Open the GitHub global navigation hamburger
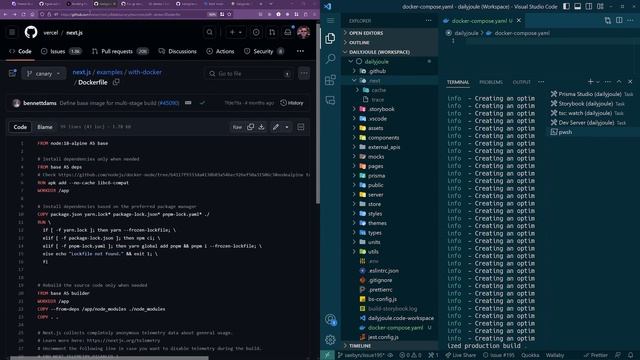Image resolution: width=640 pixels, height=360 pixels. coord(12,32)
